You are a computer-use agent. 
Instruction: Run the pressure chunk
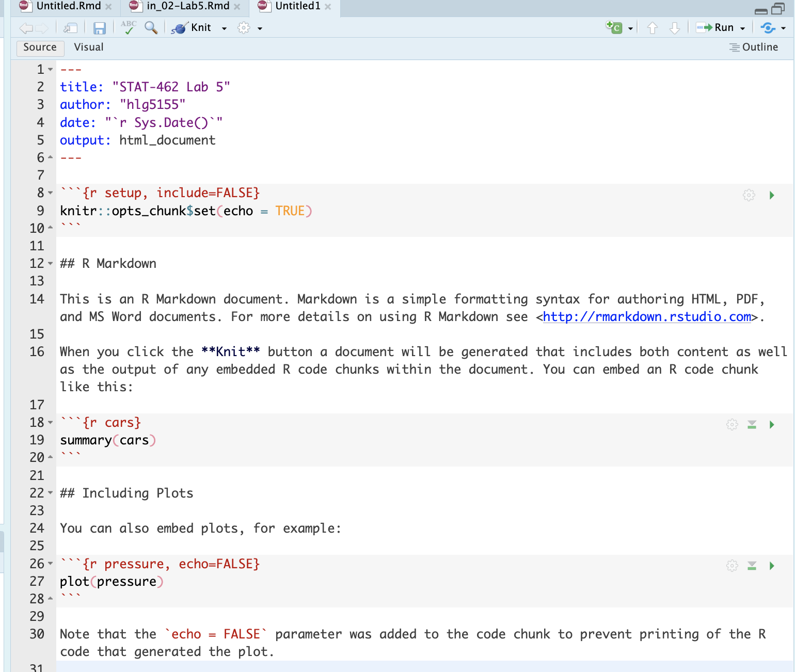772,566
